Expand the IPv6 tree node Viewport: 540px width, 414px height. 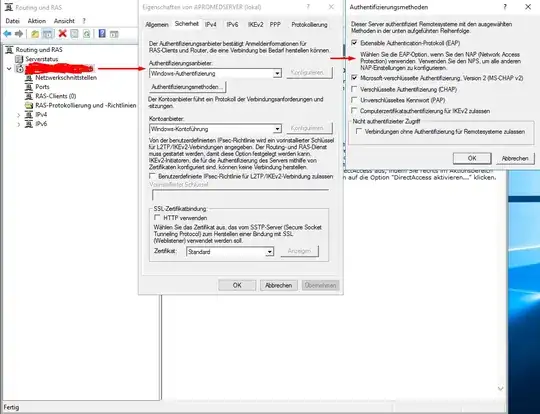[19, 124]
